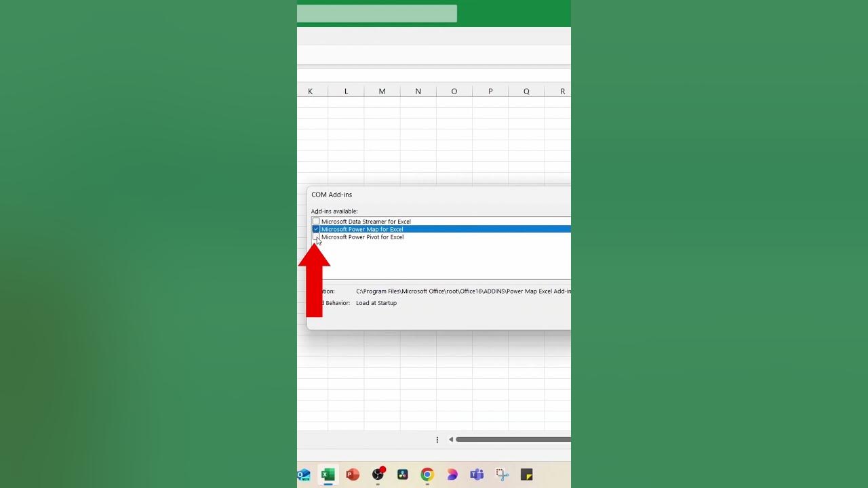The height and width of the screenshot is (488, 868).
Task: Click the horizontal scrollbar left arrow
Action: [x=451, y=439]
